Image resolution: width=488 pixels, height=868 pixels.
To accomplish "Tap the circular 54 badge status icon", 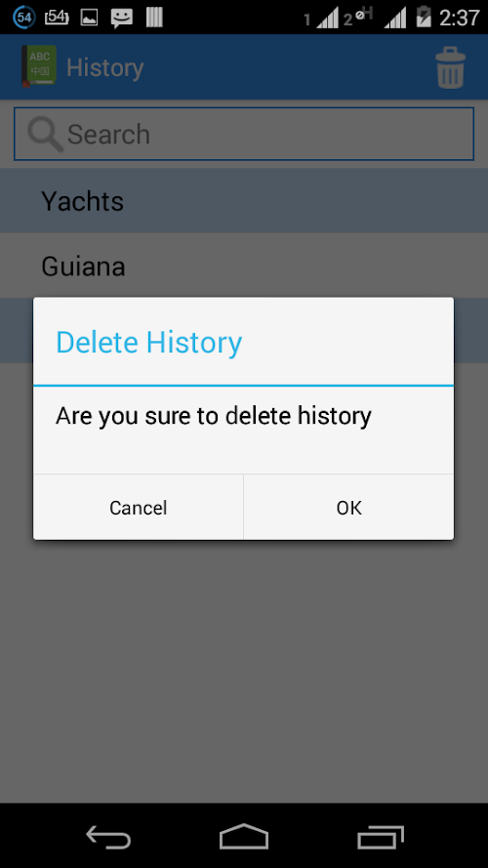I will (x=23, y=18).
